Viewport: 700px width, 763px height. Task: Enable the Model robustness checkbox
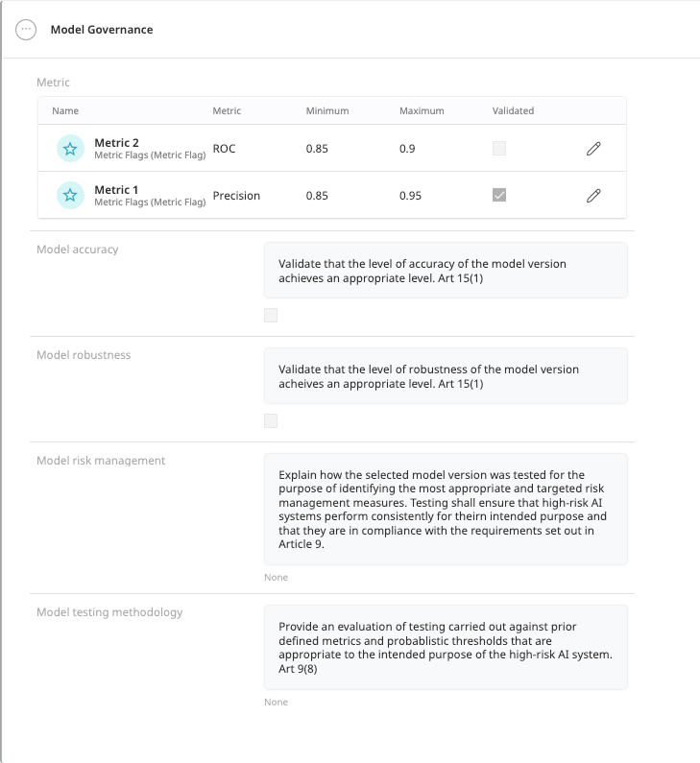point(271,420)
